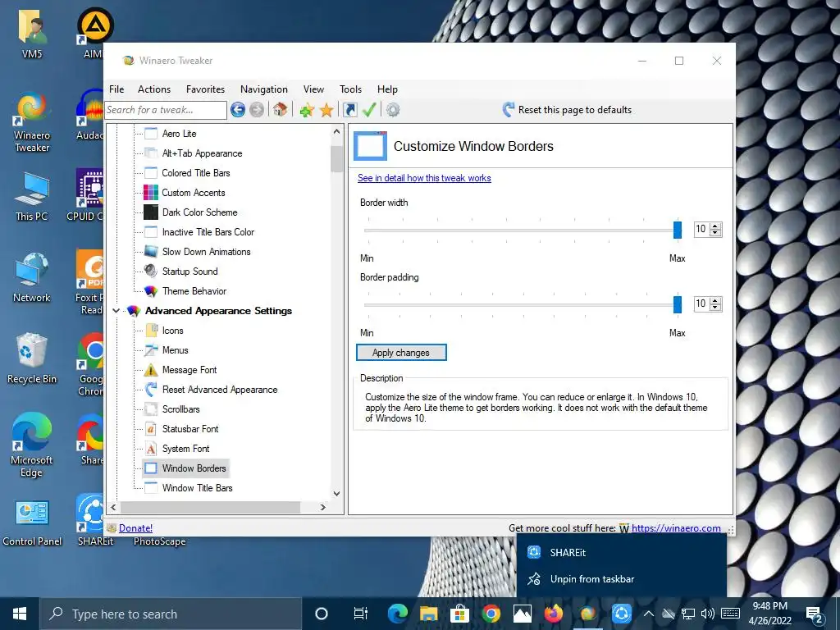Open the View menu
The width and height of the screenshot is (840, 630).
pos(313,89)
